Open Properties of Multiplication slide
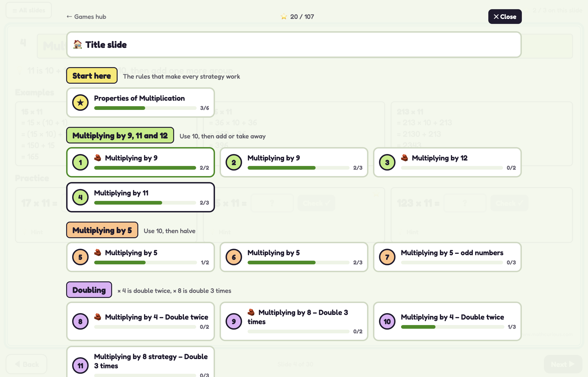The image size is (588, 377). 140,103
